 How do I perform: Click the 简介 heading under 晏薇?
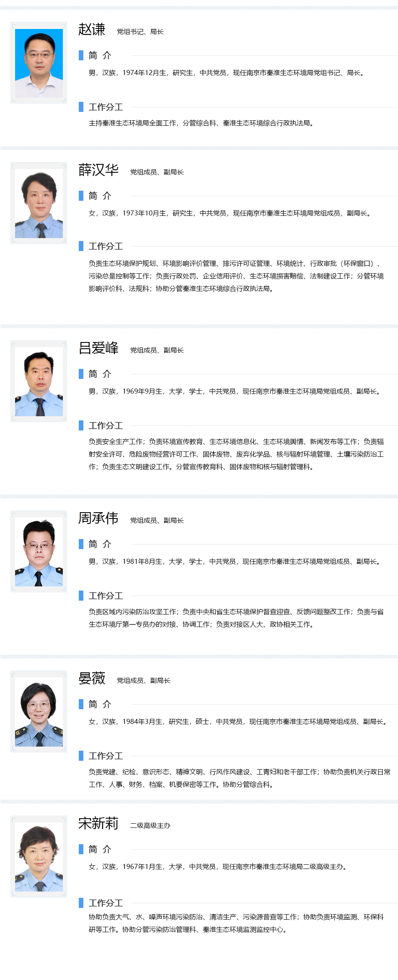[x=100, y=704]
